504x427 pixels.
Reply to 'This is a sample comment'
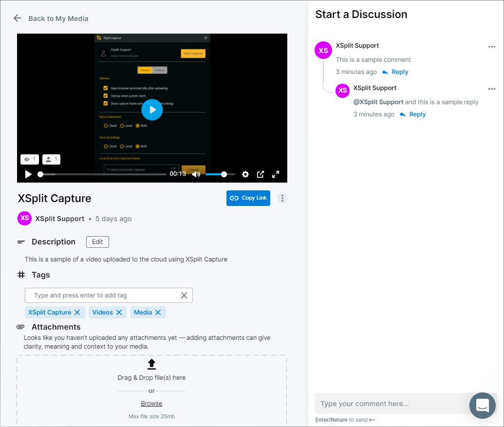pos(395,72)
